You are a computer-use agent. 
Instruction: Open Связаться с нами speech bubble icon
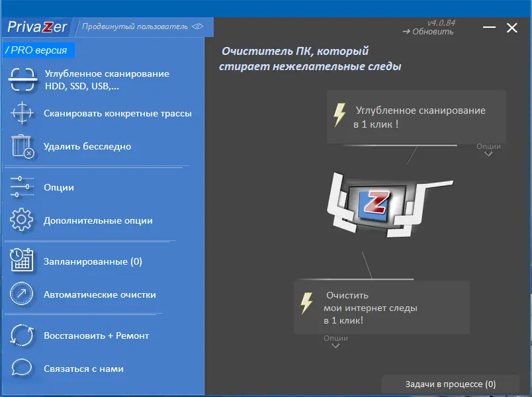(x=21, y=369)
